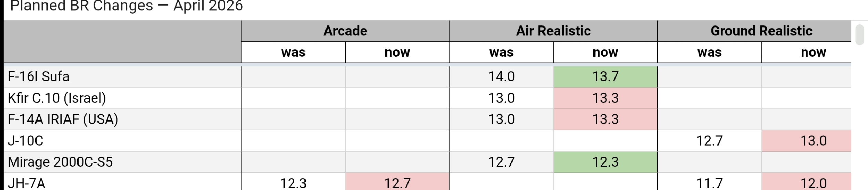Click the F-16I Sufa row name

(x=39, y=76)
